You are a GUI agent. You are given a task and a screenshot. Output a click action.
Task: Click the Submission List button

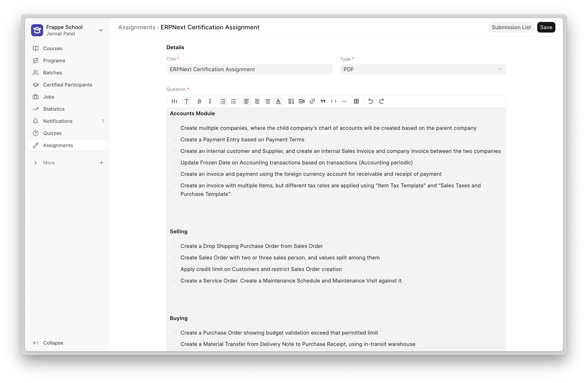(x=511, y=27)
